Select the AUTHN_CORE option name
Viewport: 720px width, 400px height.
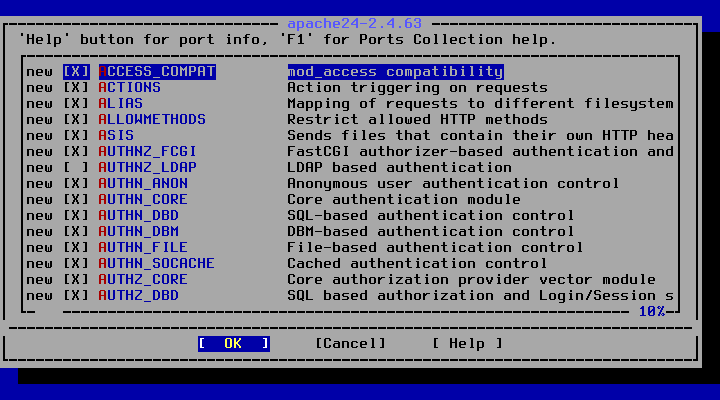click(x=144, y=200)
